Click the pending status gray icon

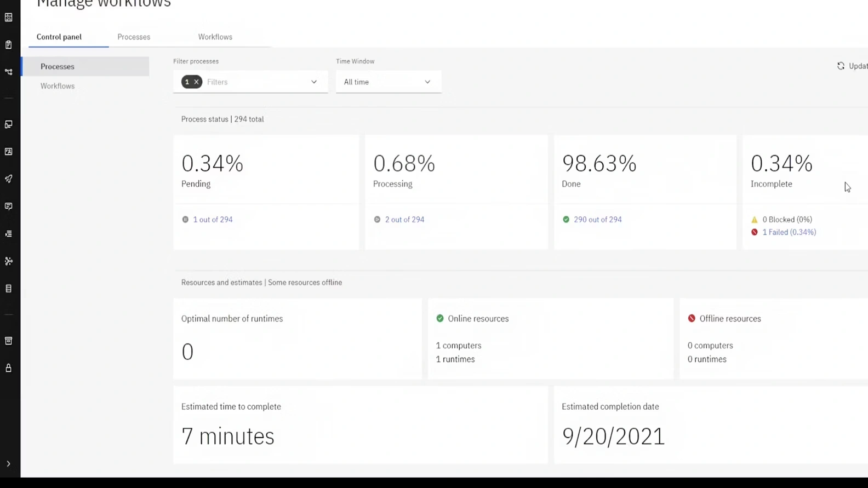[185, 220]
